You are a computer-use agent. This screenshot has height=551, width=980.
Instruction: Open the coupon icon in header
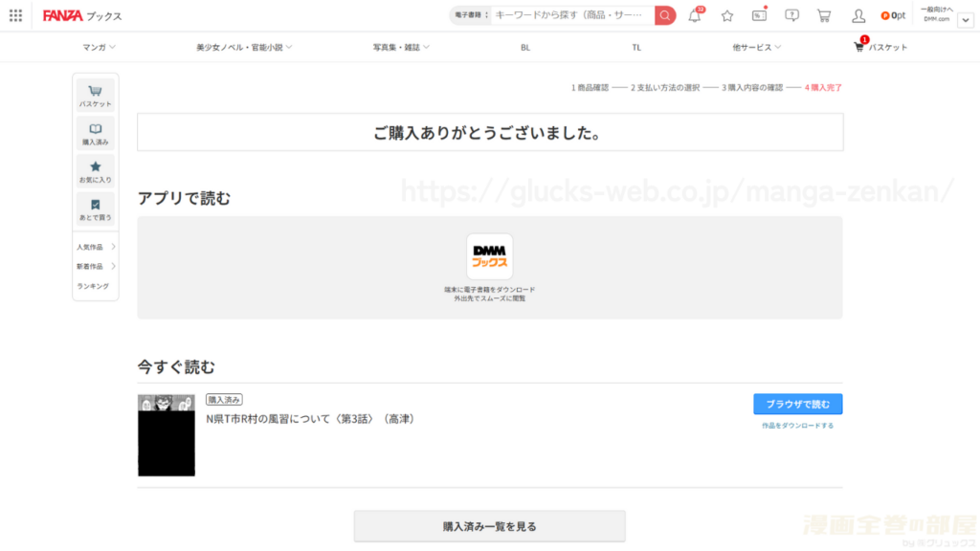[x=759, y=16]
